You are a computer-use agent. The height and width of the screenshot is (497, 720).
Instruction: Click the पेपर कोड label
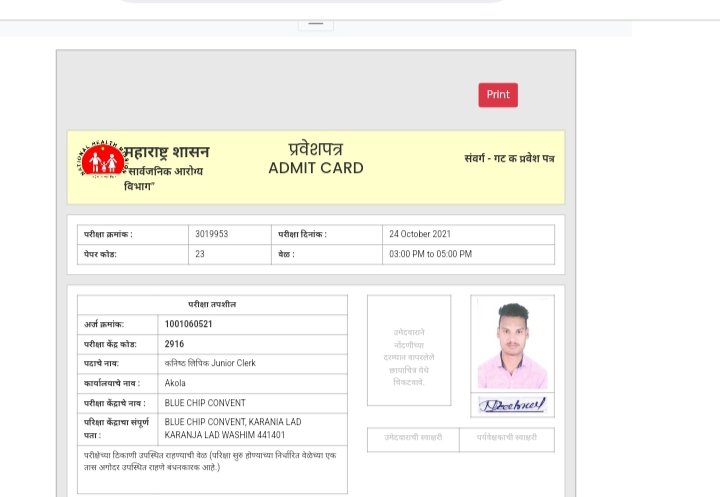[100, 254]
